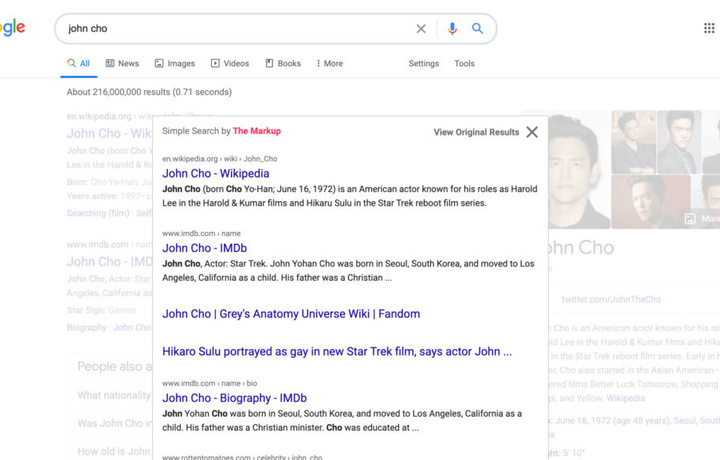Expand 'How old is John' question
Viewport: 720px width, 460px height.
(114, 451)
